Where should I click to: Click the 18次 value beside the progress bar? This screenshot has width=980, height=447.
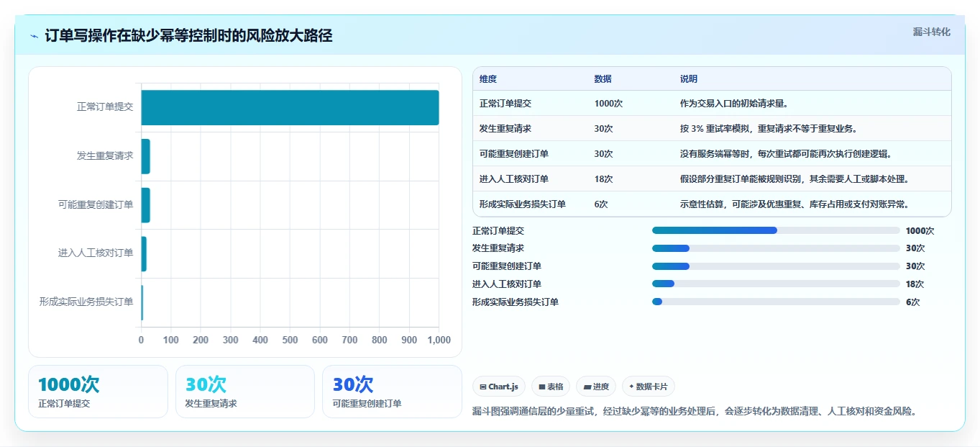(915, 284)
